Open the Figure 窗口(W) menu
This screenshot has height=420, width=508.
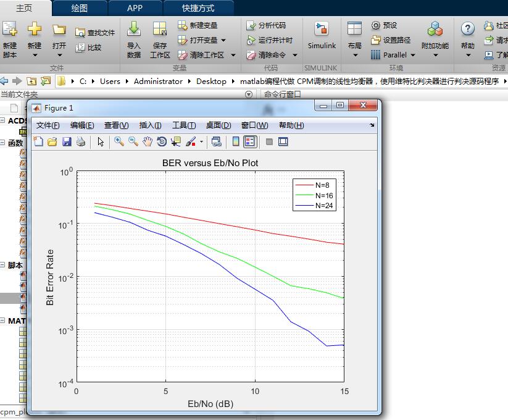click(x=255, y=125)
